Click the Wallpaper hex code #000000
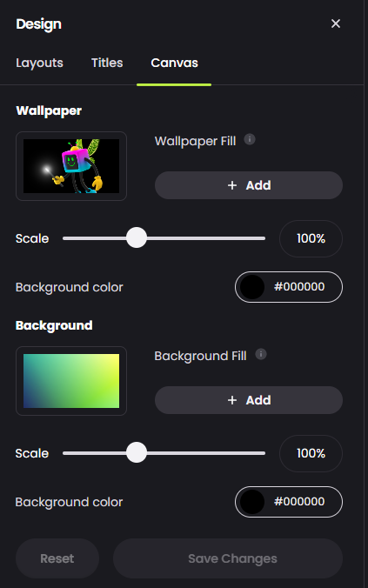368x588 pixels. coord(299,287)
